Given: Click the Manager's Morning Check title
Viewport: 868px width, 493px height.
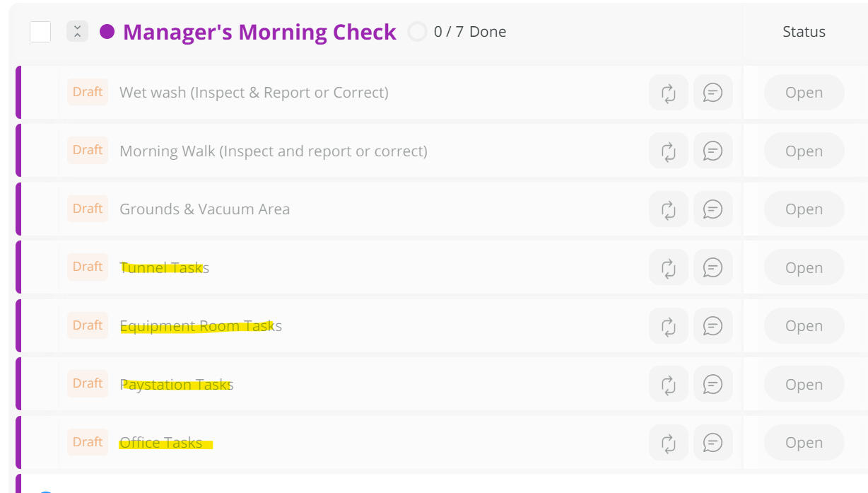Looking at the screenshot, I should [259, 33].
